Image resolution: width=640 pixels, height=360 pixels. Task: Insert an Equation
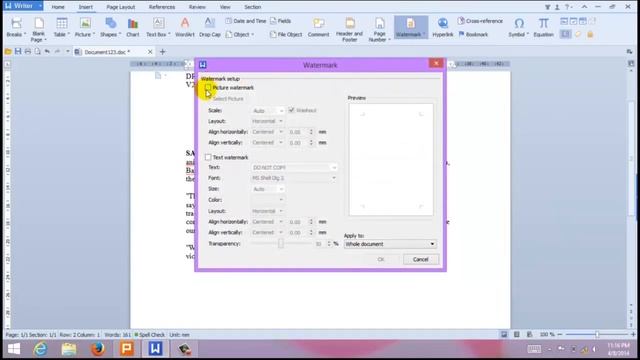click(543, 28)
